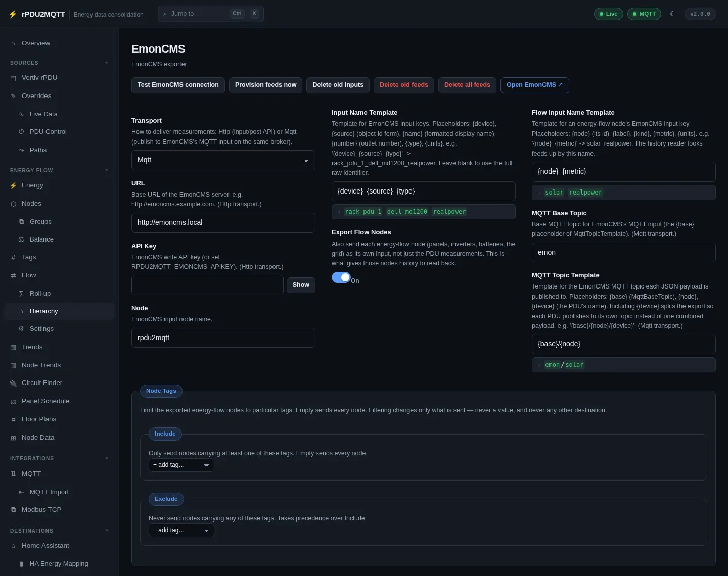The width and height of the screenshot is (728, 576).
Task: Click the MQTT status badge in header
Action: 644,14
